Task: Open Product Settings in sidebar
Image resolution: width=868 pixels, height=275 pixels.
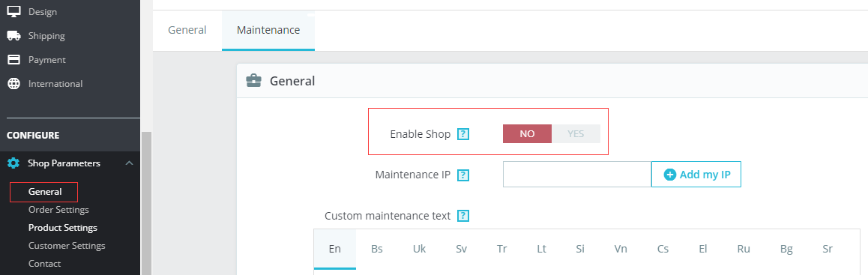Action: (x=62, y=227)
